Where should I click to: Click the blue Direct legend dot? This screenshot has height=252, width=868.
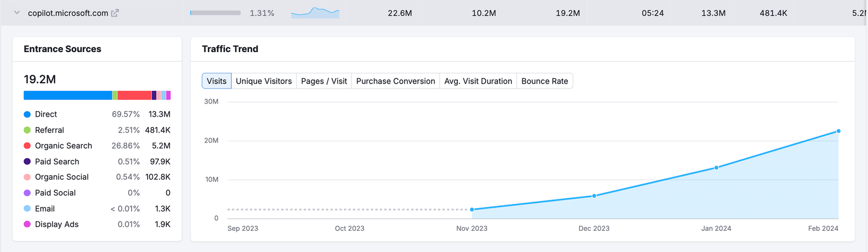tap(27, 115)
